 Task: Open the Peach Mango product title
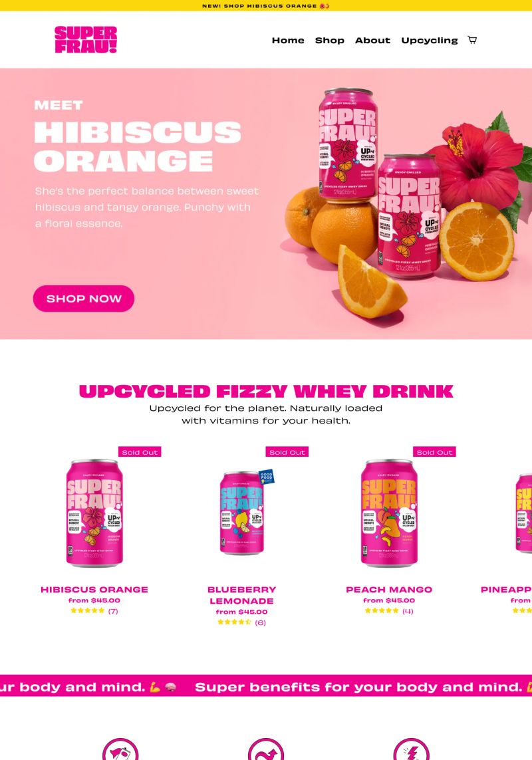[x=389, y=589]
